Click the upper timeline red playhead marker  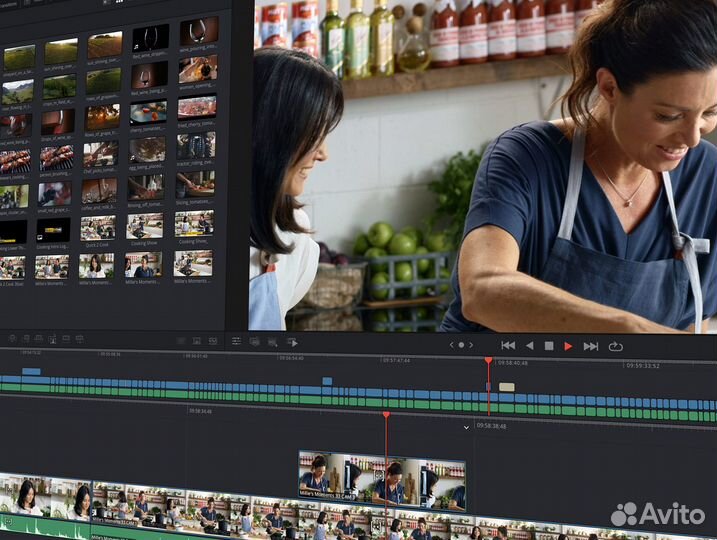pyautogui.click(x=488, y=360)
